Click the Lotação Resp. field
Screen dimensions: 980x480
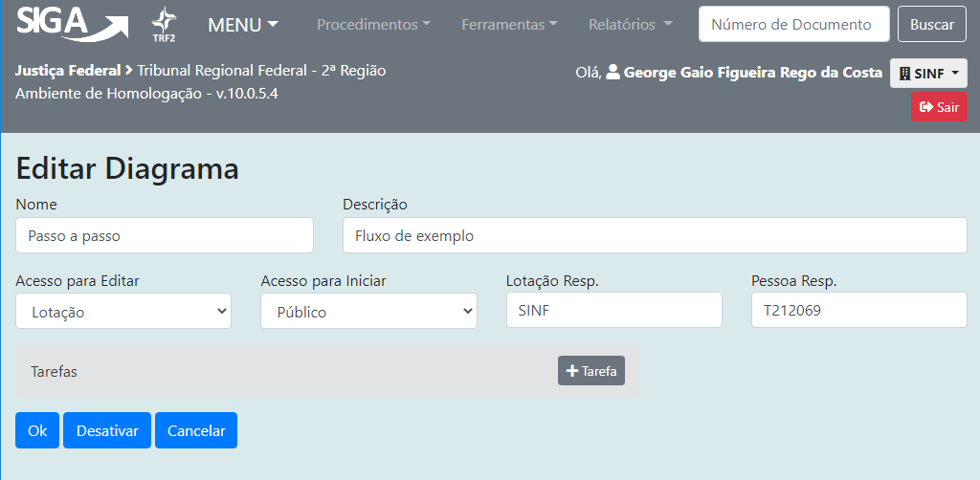click(613, 310)
